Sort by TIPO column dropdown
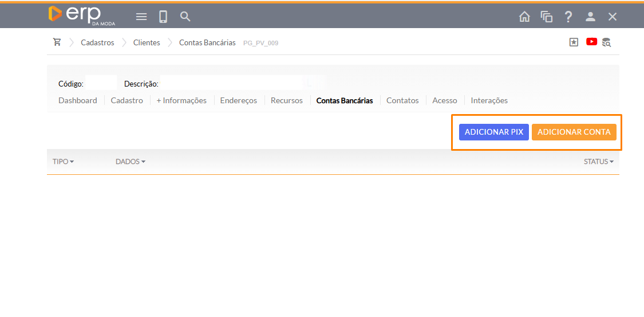The height and width of the screenshot is (317, 644). pos(64,162)
